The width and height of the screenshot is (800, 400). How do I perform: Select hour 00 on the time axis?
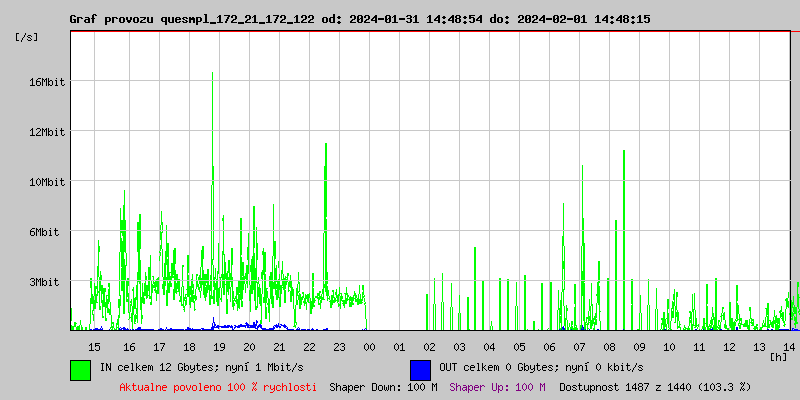click(369, 346)
